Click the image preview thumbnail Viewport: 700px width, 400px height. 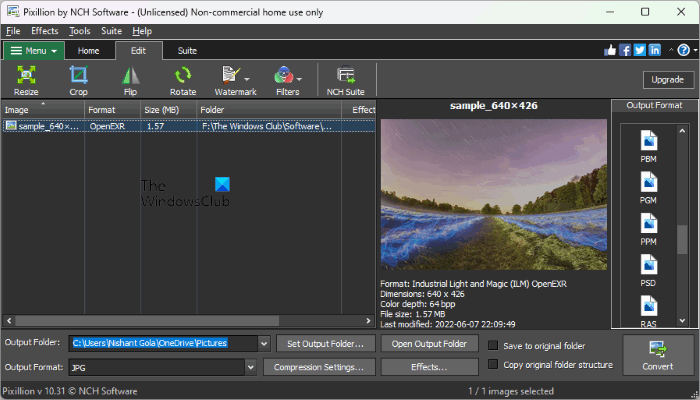tap(494, 194)
